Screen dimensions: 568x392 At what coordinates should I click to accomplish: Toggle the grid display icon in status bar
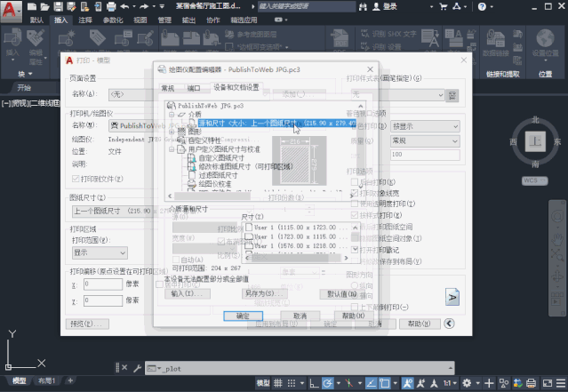(x=278, y=383)
